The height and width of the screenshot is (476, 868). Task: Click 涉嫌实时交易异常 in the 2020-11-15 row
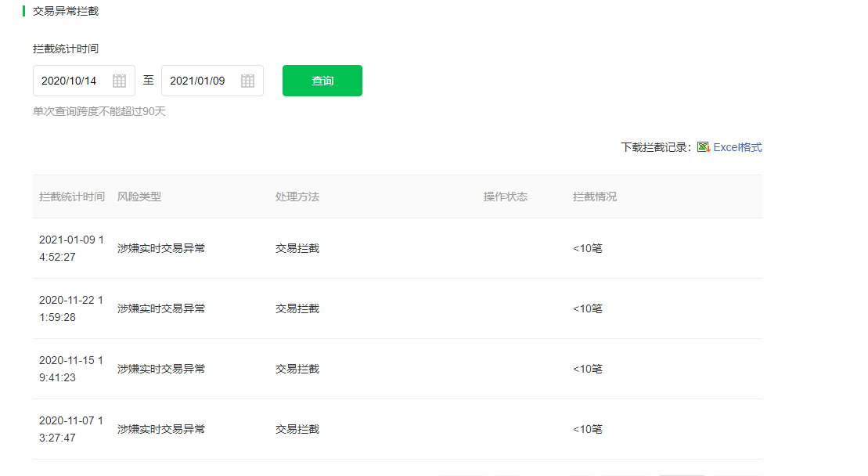[x=161, y=370]
